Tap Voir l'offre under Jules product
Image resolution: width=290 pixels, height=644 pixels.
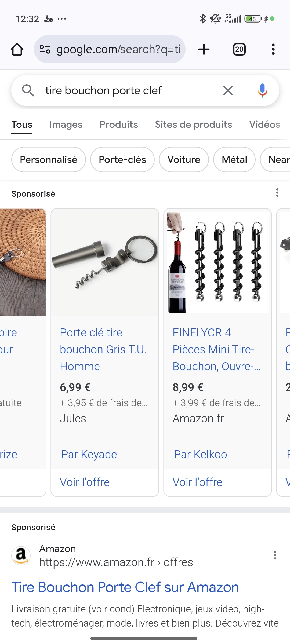click(85, 482)
